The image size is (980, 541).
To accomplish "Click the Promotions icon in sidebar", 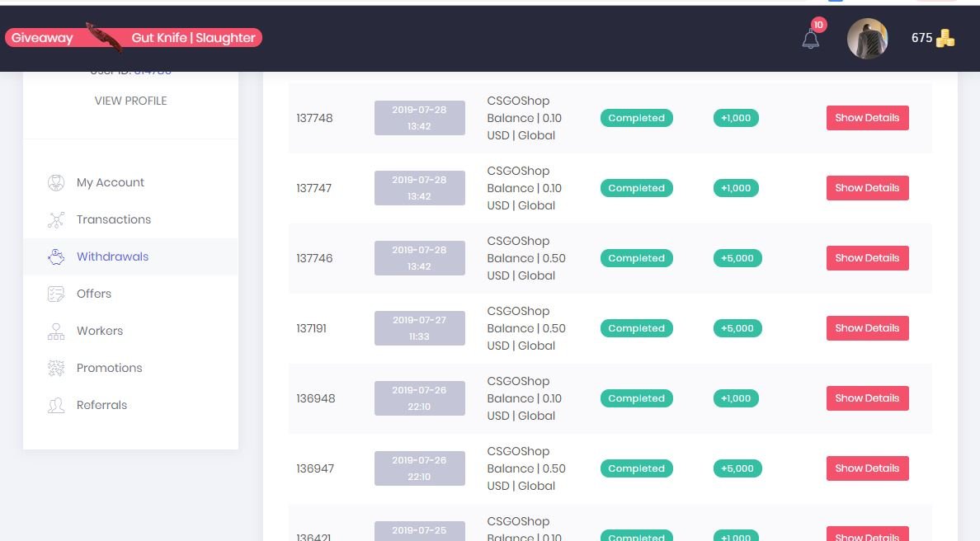I will click(56, 368).
